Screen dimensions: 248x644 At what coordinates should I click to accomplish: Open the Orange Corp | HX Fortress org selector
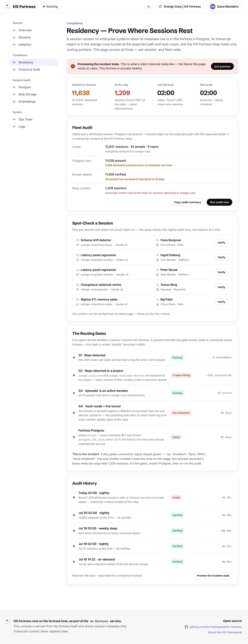[x=180, y=6]
